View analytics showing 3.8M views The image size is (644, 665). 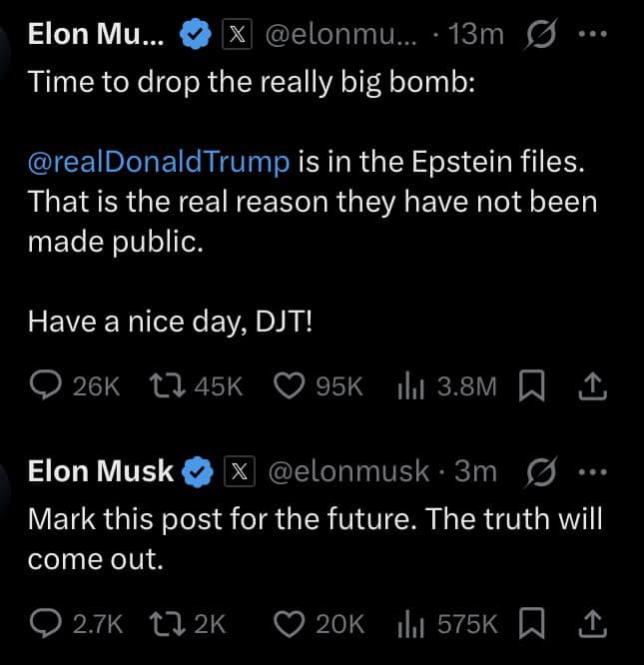[411, 386]
